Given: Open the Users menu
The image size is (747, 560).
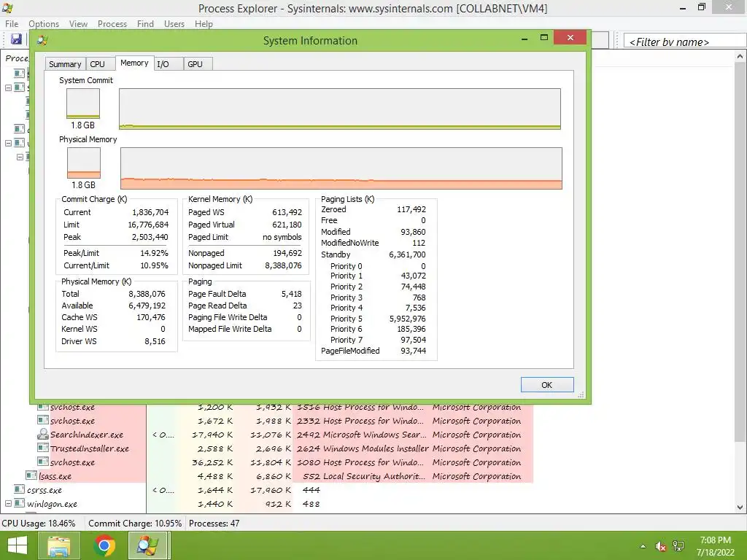Looking at the screenshot, I should (174, 24).
